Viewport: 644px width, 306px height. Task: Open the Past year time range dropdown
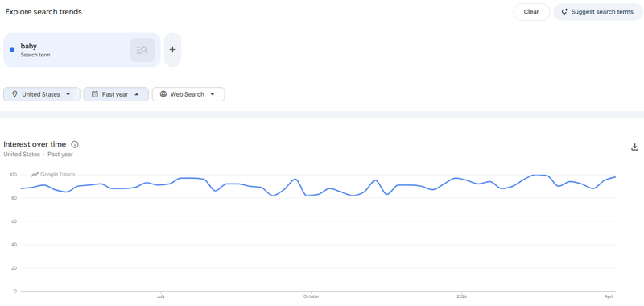[x=116, y=94]
